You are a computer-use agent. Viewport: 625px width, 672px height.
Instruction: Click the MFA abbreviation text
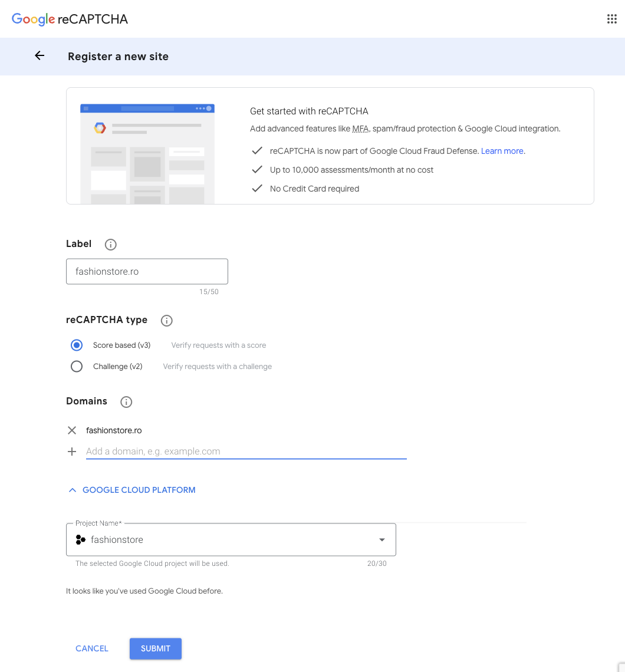click(x=360, y=129)
